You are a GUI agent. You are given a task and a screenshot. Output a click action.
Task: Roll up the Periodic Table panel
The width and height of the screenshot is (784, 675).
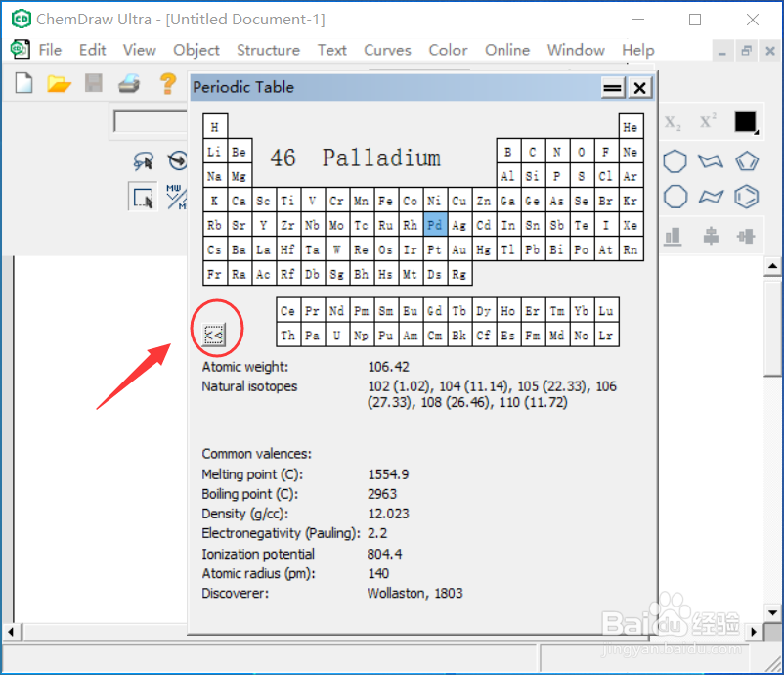613,88
